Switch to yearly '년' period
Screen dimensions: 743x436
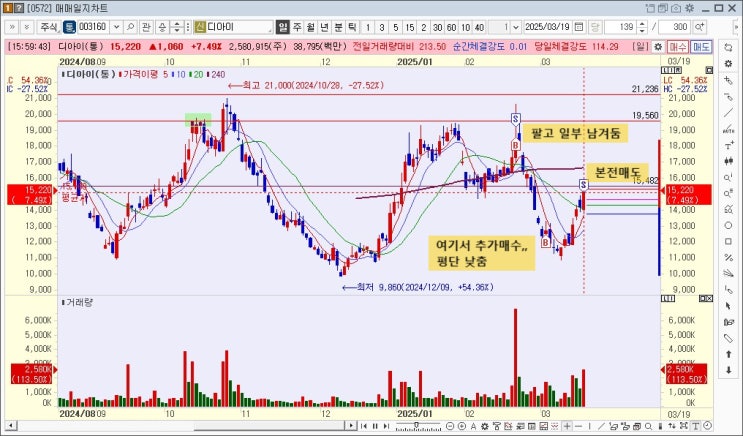coord(324,27)
